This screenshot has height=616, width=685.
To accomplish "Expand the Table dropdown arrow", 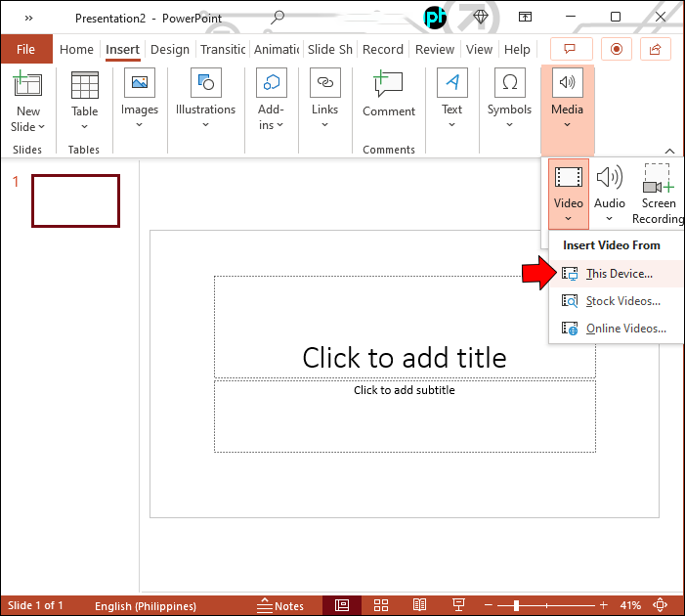I will (x=84, y=127).
